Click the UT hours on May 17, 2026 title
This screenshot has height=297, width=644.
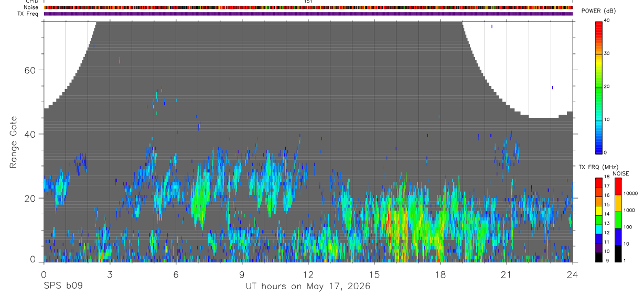coord(308,287)
